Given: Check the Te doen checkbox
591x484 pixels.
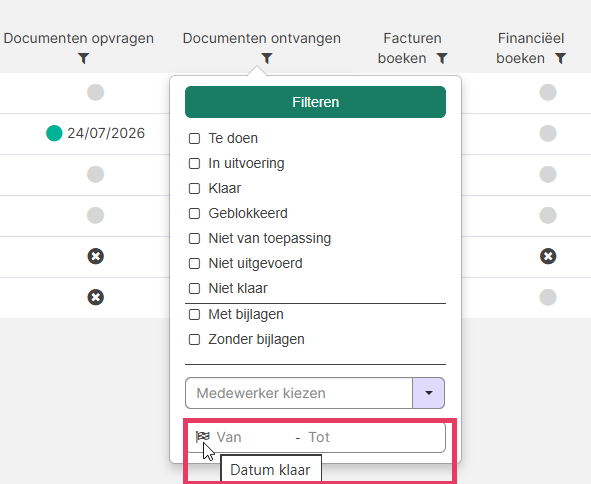Looking at the screenshot, I should (194, 139).
